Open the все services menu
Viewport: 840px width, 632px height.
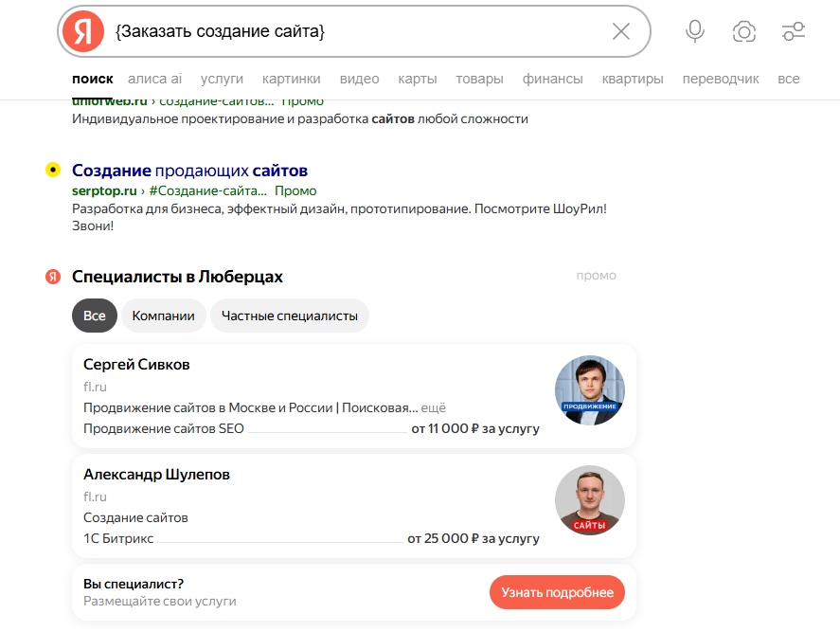tap(789, 79)
